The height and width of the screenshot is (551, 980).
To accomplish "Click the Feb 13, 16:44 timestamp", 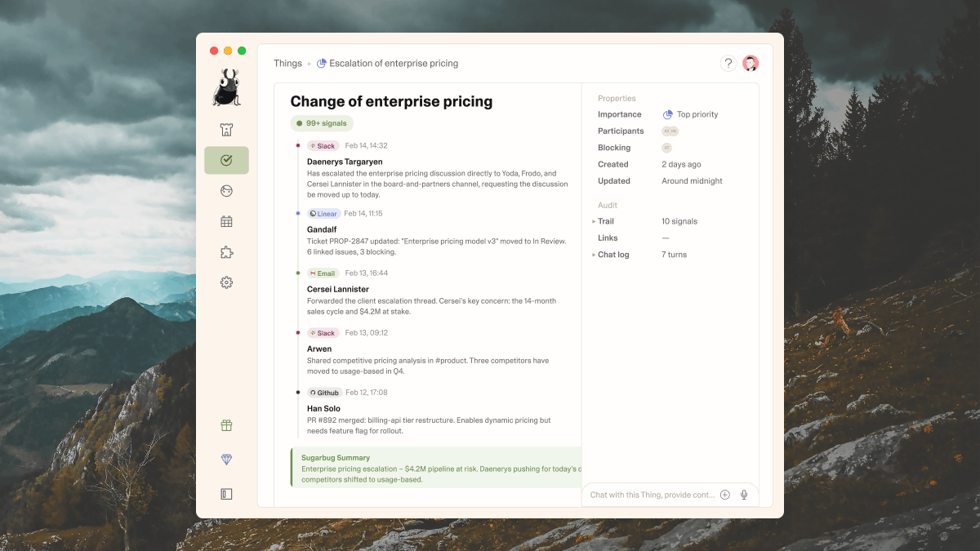I will coord(367,273).
